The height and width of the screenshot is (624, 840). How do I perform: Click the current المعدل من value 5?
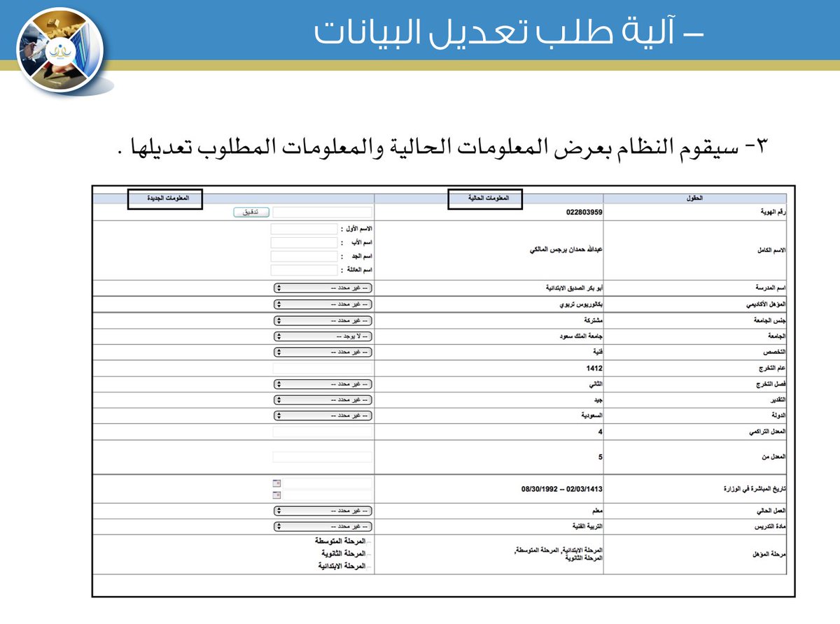tap(601, 457)
